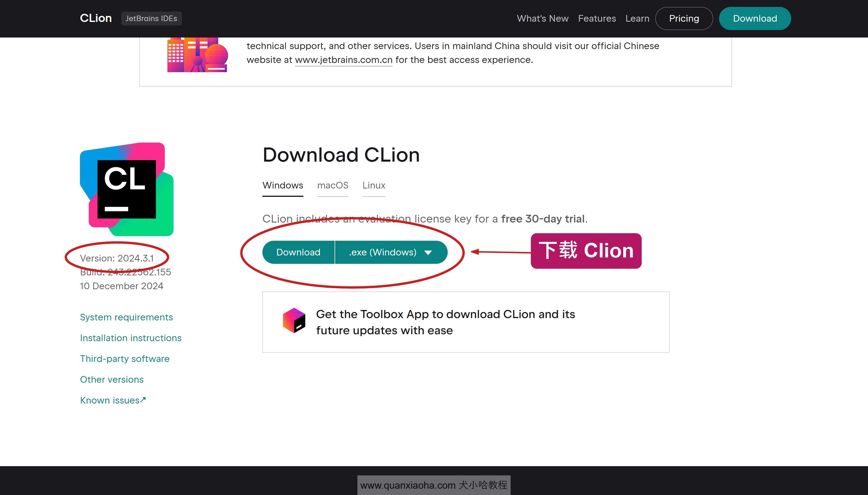The image size is (868, 495).
Task: Switch to the macOS download tab
Action: coord(333,185)
